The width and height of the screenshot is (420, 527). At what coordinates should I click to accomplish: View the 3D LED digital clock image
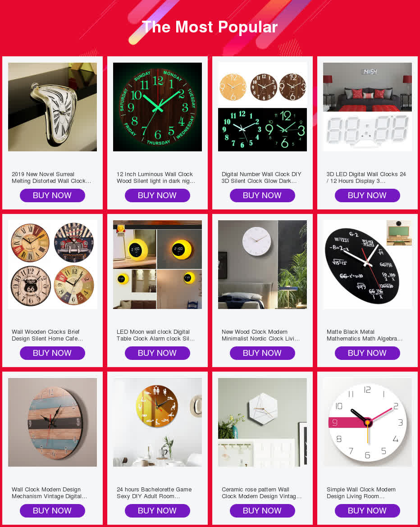367,107
